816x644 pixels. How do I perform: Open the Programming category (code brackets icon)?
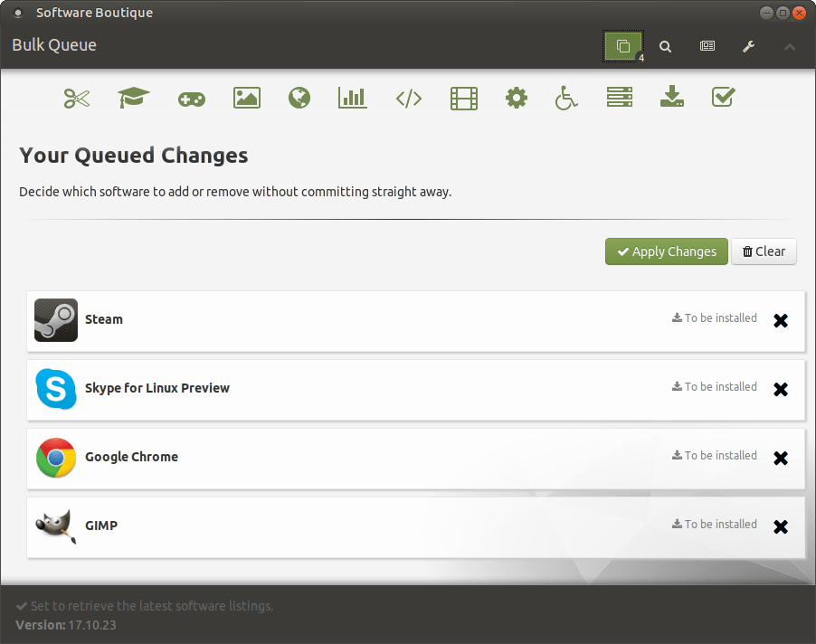(409, 99)
